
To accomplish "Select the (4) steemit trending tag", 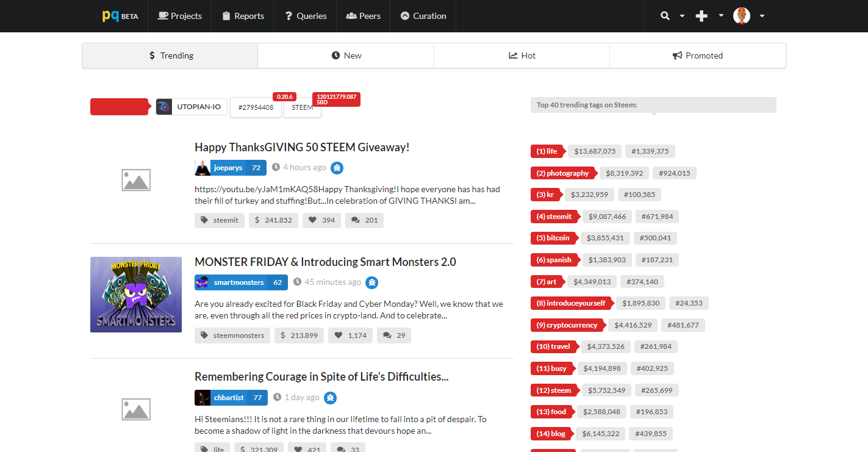I will 555,217.
